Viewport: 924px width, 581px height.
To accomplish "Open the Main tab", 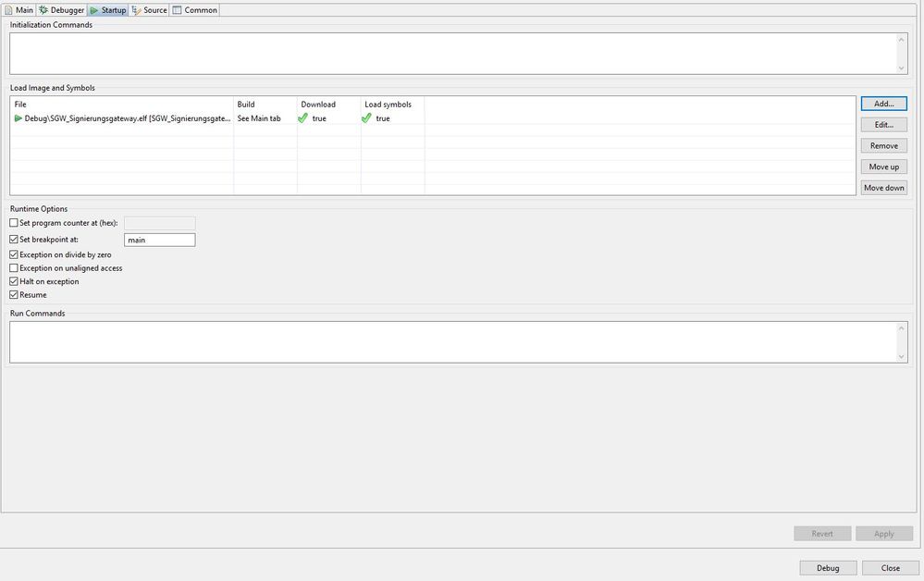I will 18,10.
